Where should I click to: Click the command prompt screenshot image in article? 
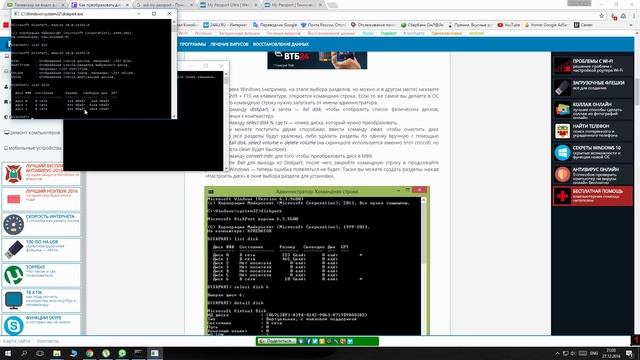click(x=317, y=261)
